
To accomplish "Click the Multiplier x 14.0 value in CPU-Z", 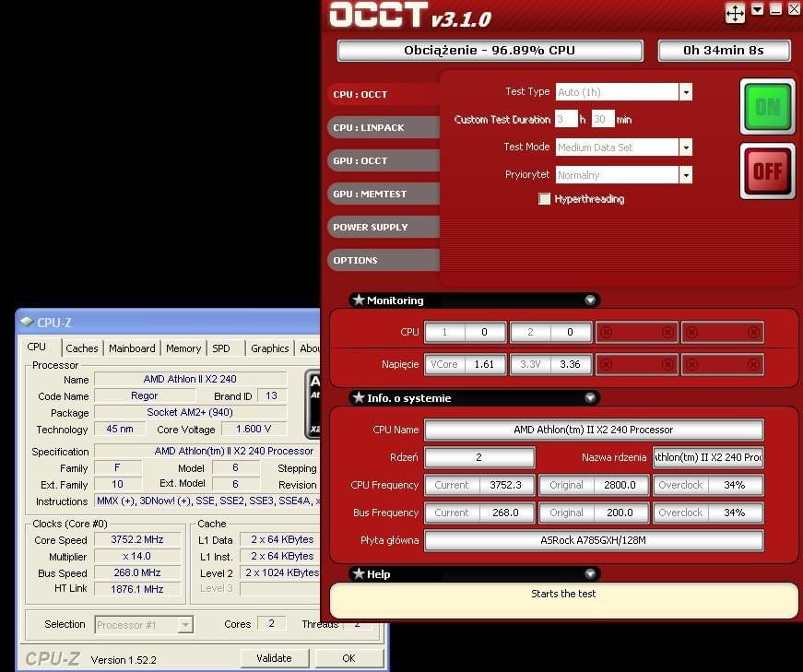I will point(137,556).
